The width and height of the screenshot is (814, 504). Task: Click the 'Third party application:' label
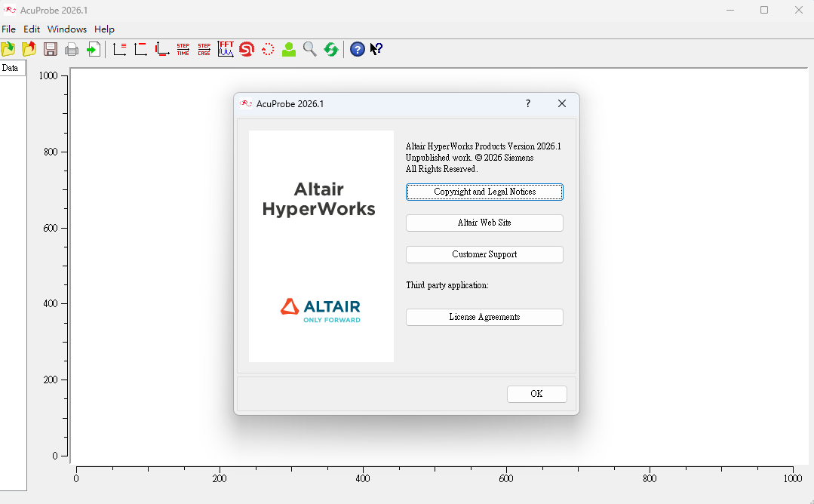coord(447,285)
